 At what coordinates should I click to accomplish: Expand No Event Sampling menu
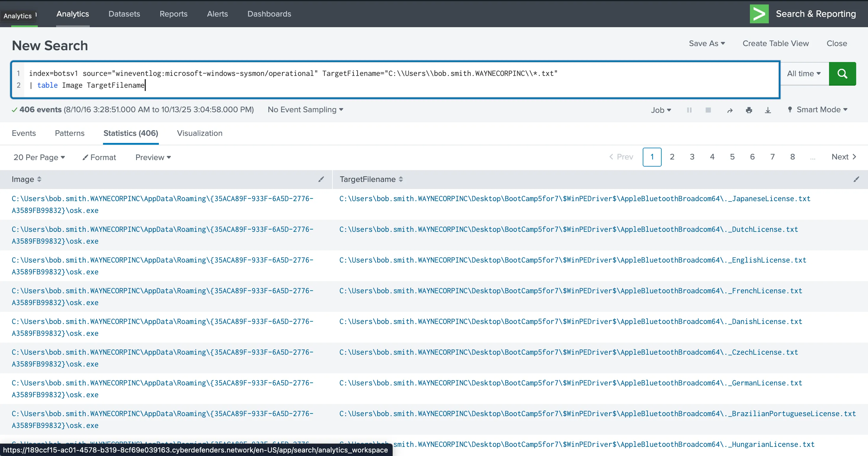[x=305, y=110]
